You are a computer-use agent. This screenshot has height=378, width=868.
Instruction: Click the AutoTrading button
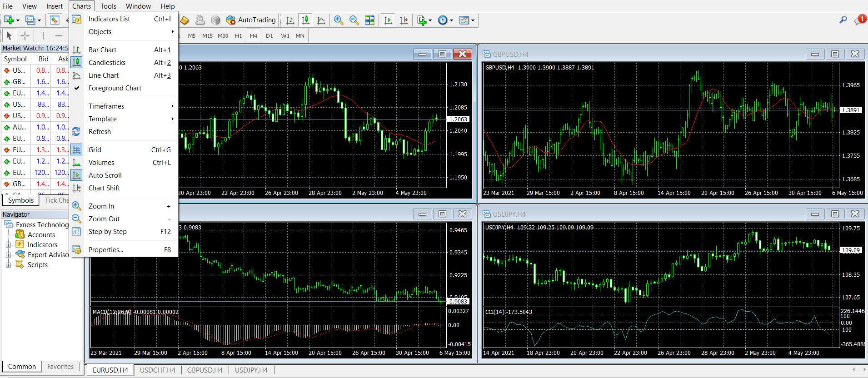click(251, 20)
